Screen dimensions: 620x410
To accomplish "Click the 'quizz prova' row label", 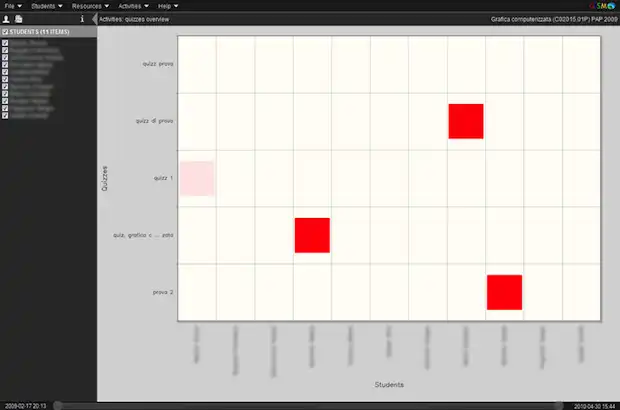I will (158, 64).
